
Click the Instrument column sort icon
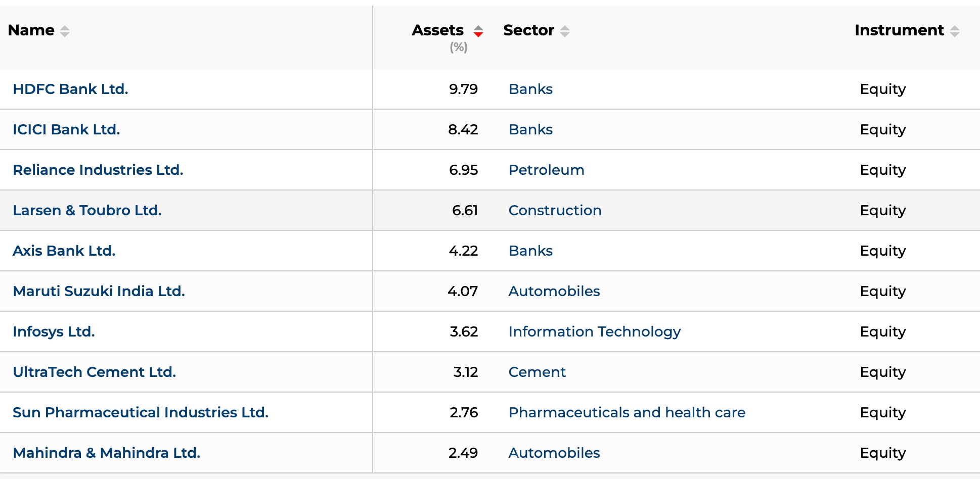955,31
